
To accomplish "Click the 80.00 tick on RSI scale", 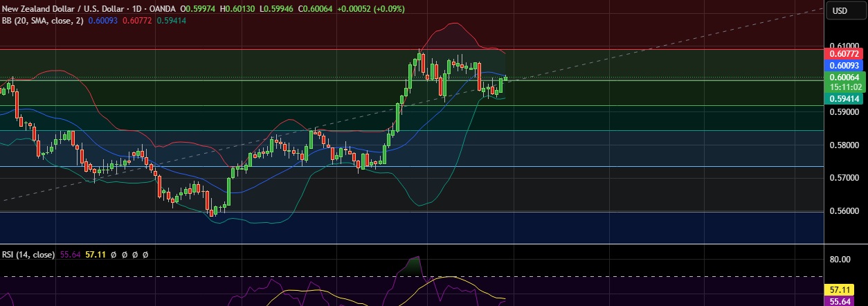I will [839, 260].
